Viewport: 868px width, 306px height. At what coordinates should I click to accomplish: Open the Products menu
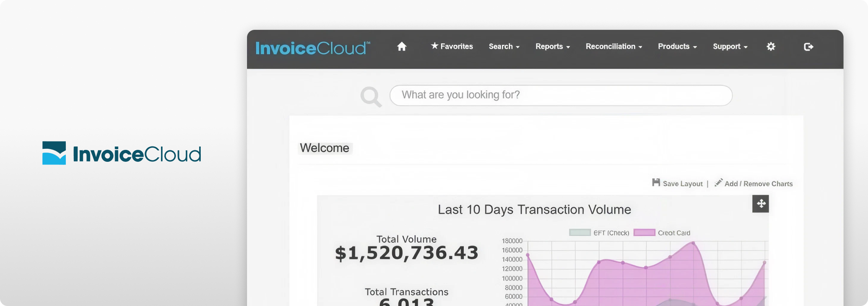point(677,46)
